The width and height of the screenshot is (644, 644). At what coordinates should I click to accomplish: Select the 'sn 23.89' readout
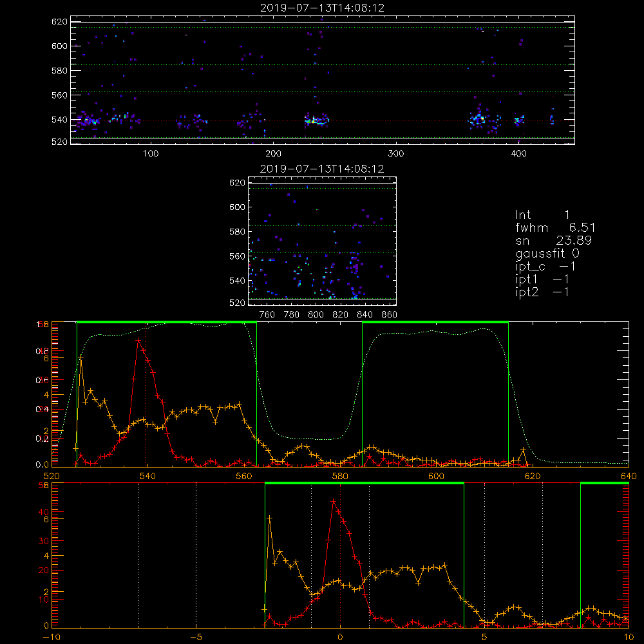click(x=553, y=240)
